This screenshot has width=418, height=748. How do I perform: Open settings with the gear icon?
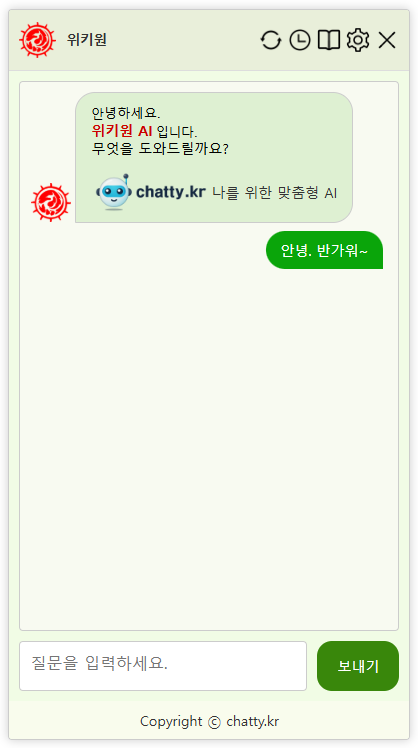358,40
